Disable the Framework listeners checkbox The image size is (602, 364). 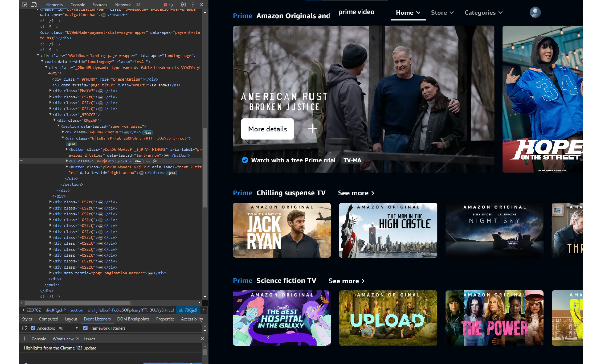(85, 328)
